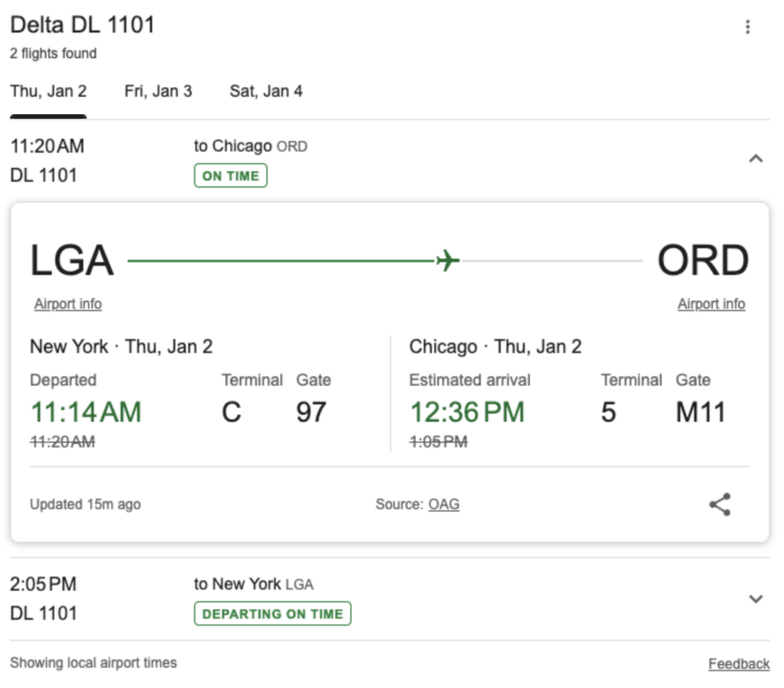
Task: Click the Feedback link
Action: click(739, 664)
